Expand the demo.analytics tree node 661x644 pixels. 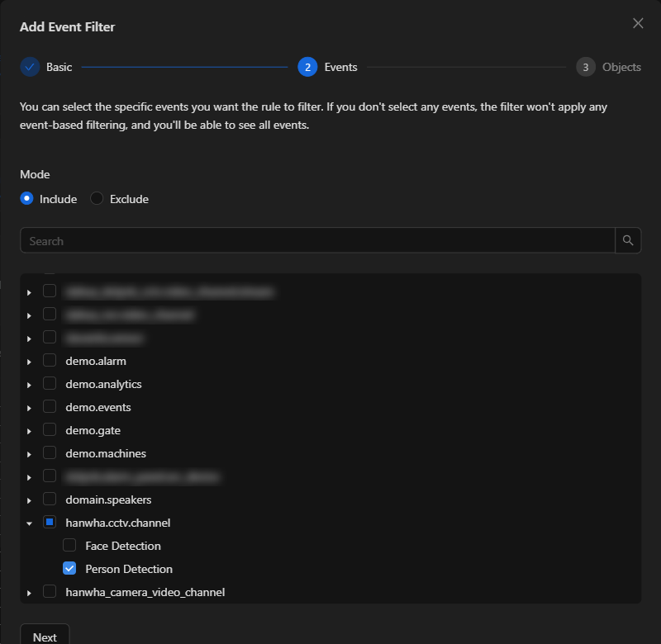[29, 385]
